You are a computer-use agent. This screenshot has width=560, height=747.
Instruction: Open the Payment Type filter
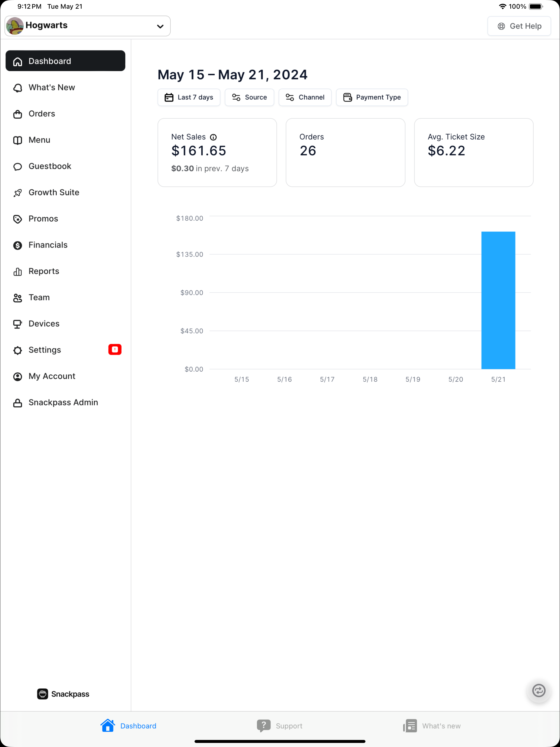pos(372,97)
